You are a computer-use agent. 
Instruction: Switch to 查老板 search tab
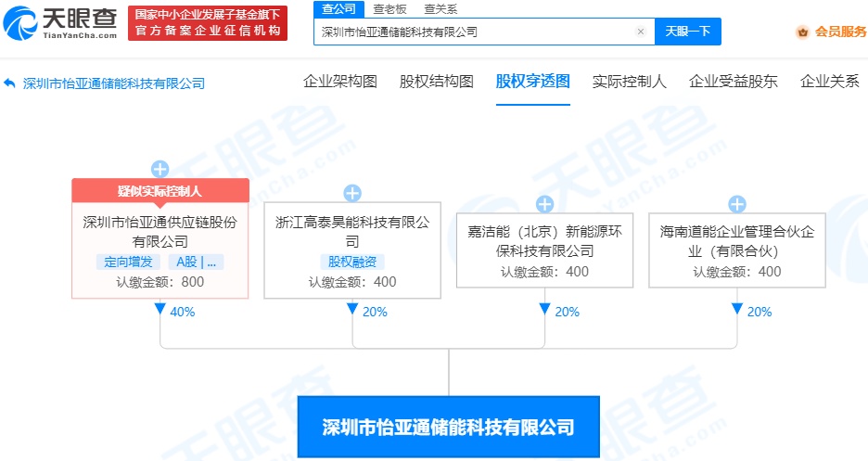[389, 9]
